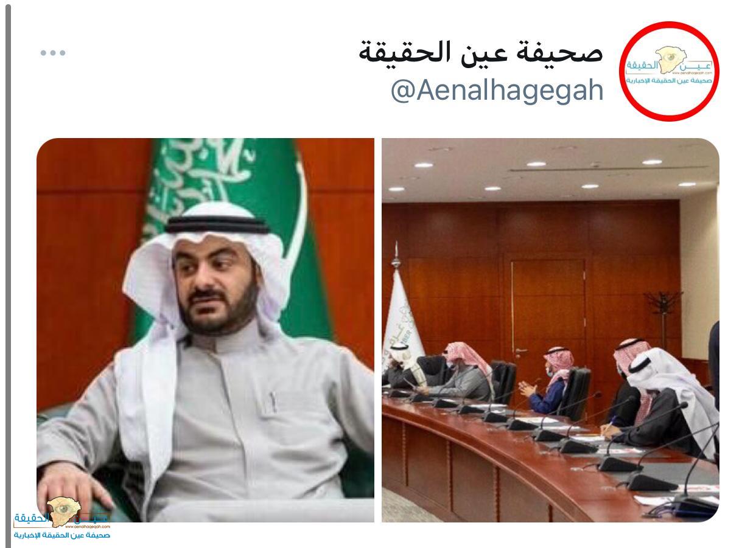Open the three-dot more options menu

[53, 53]
